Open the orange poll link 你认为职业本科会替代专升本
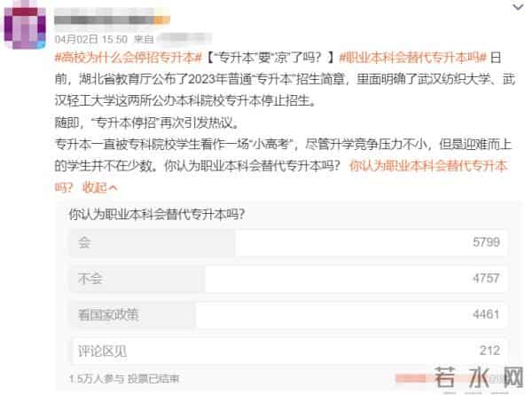Screen dimensions: 532x395 tap(428, 166)
